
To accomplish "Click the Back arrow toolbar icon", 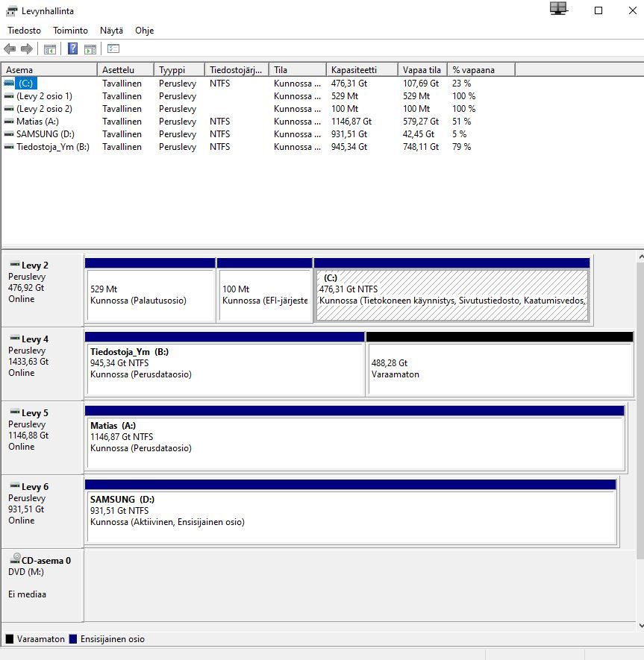I will [x=10, y=48].
